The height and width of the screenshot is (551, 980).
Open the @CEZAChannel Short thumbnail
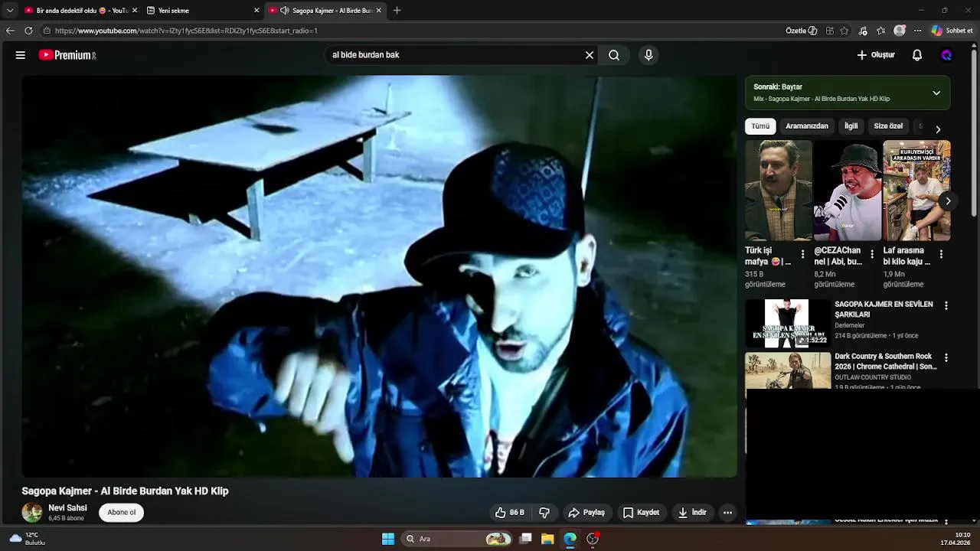(848, 191)
